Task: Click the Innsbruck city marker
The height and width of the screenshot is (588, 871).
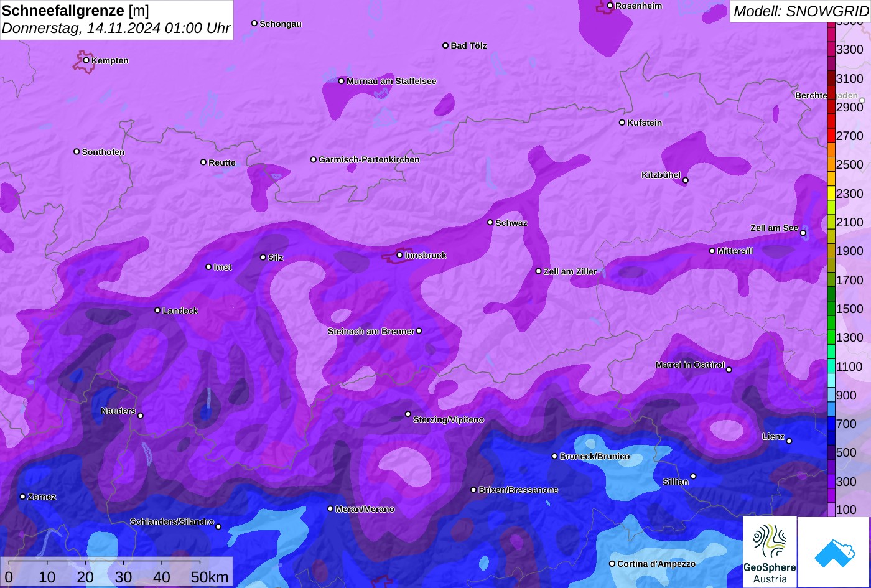Action: click(400, 255)
